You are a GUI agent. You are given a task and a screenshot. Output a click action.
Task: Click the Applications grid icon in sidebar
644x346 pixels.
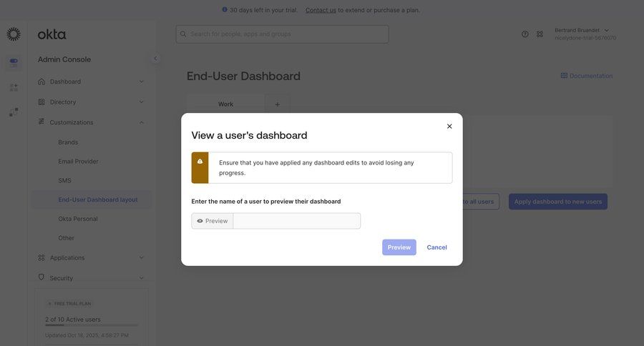point(42,257)
